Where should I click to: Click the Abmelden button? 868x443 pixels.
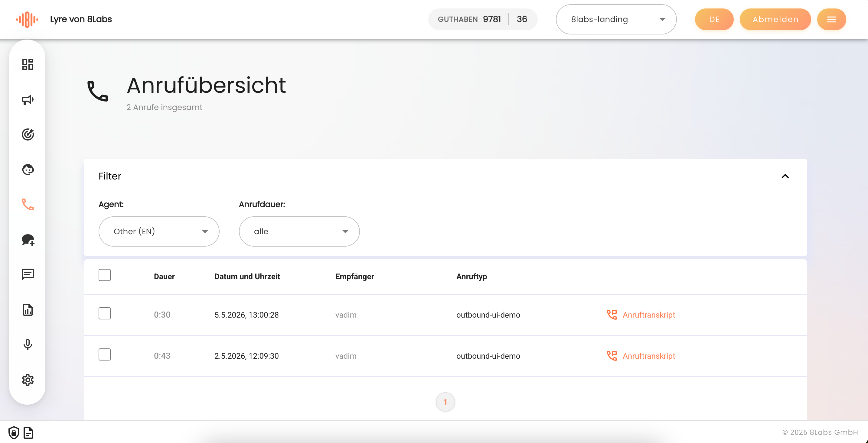[775, 19]
